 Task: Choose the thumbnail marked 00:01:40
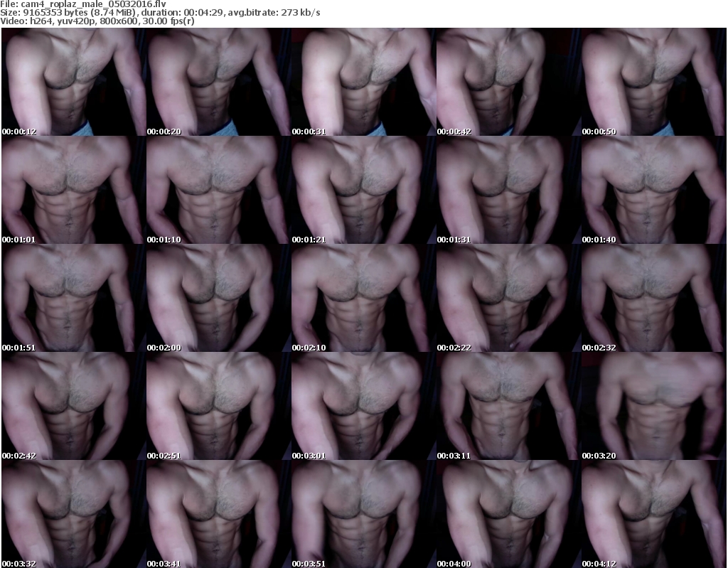click(654, 190)
